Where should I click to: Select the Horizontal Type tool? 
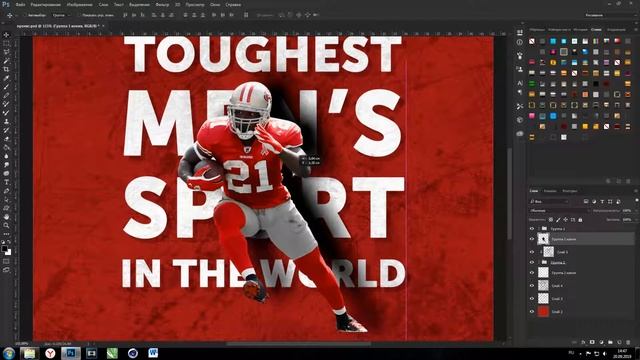coord(6,182)
